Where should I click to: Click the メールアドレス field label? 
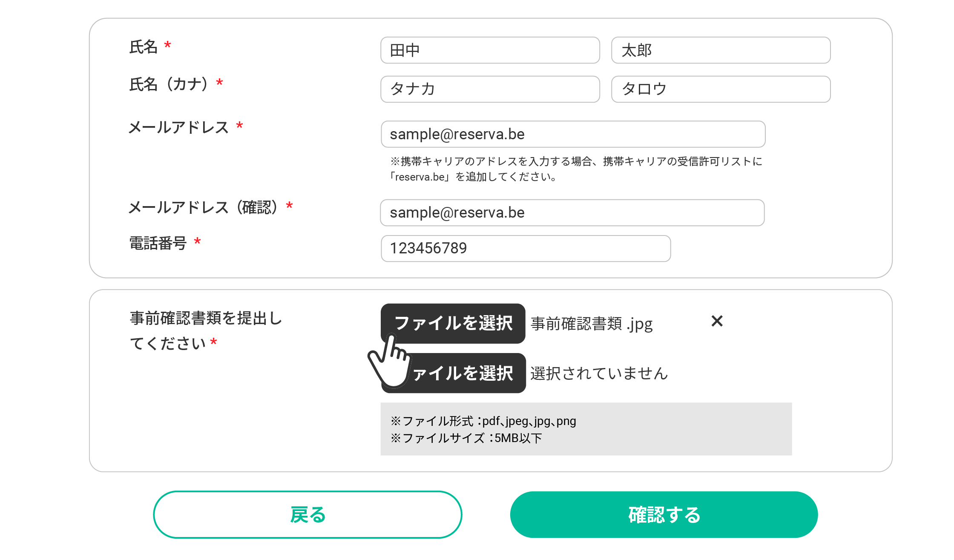coord(178,127)
